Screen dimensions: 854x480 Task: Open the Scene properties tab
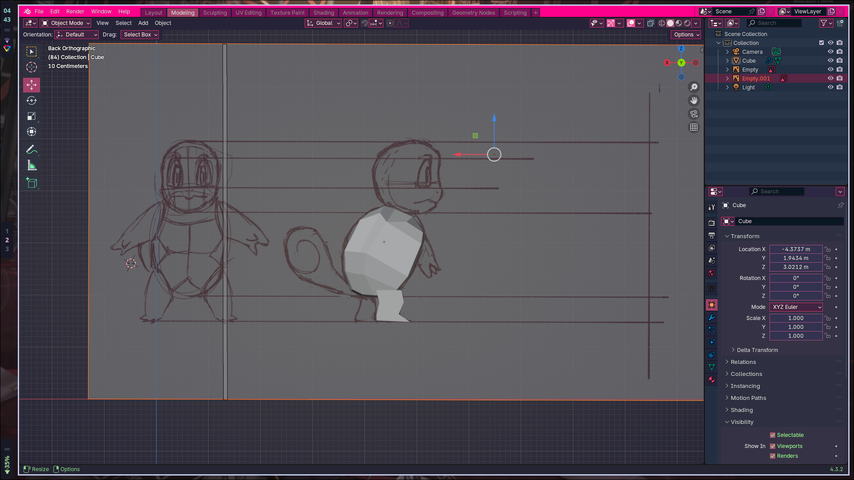711,260
